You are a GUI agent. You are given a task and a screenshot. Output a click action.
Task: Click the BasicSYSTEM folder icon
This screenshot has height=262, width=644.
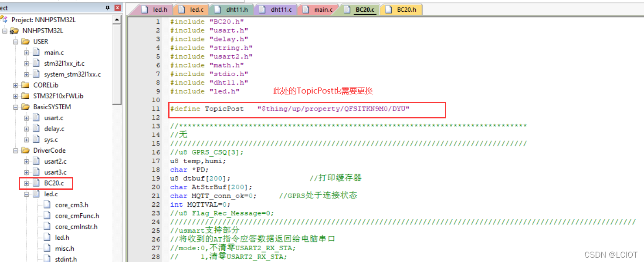(x=25, y=107)
